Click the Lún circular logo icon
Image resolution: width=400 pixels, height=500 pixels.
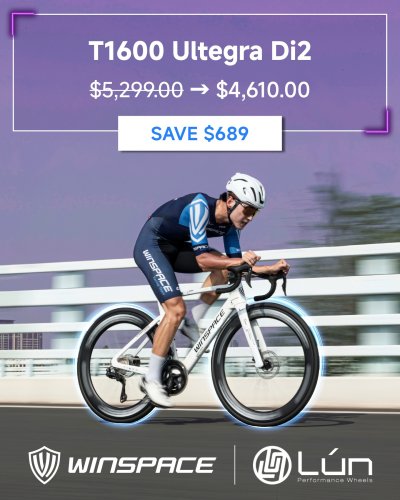click(x=270, y=465)
